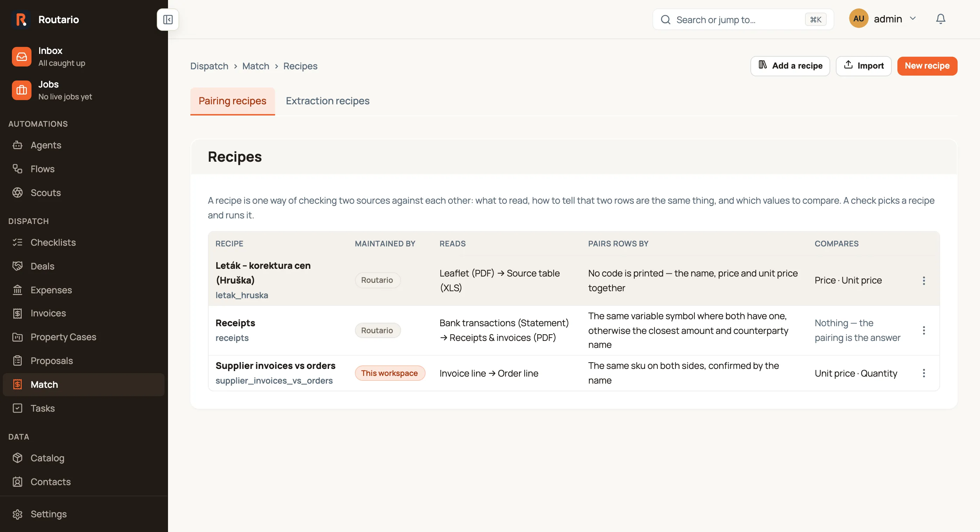Screen dimensions: 980x532
Task: Open Catalog in the sidebar
Action: tap(84, 458)
